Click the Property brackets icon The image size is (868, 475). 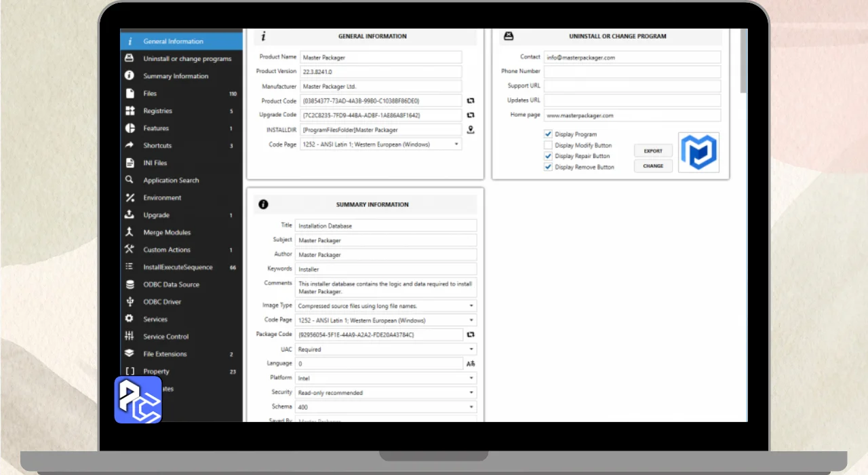click(x=130, y=371)
